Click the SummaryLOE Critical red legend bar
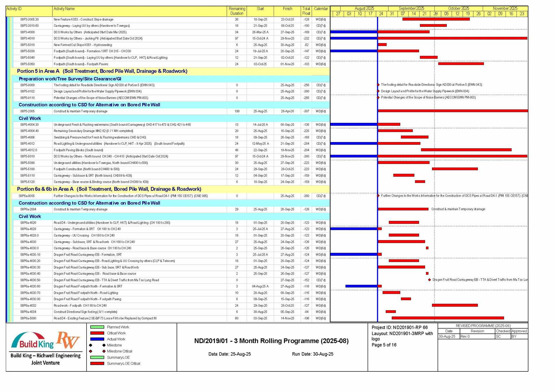 tap(97, 363)
